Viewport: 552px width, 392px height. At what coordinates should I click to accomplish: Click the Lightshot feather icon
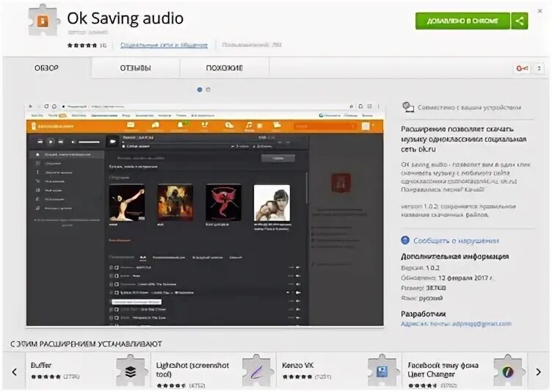[257, 371]
